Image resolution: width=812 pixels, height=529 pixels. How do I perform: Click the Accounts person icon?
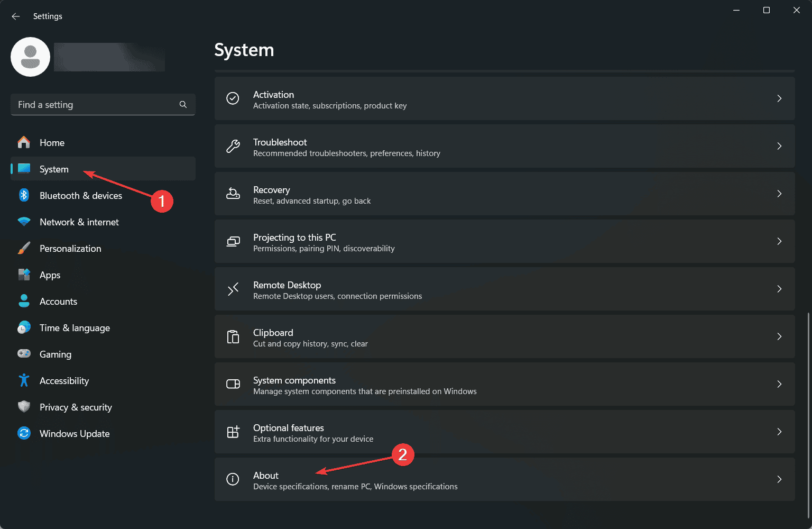pos(24,301)
